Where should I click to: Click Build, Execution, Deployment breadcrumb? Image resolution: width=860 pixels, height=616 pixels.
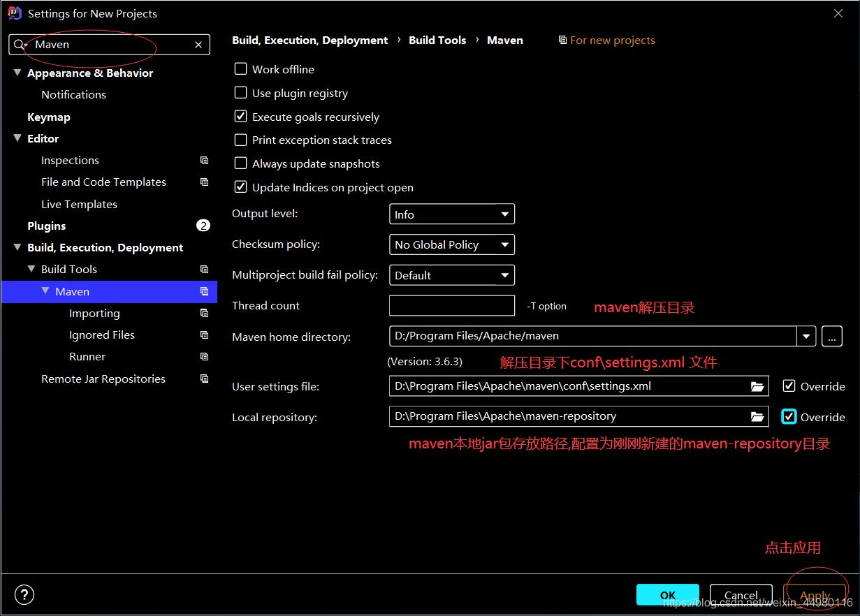309,41
